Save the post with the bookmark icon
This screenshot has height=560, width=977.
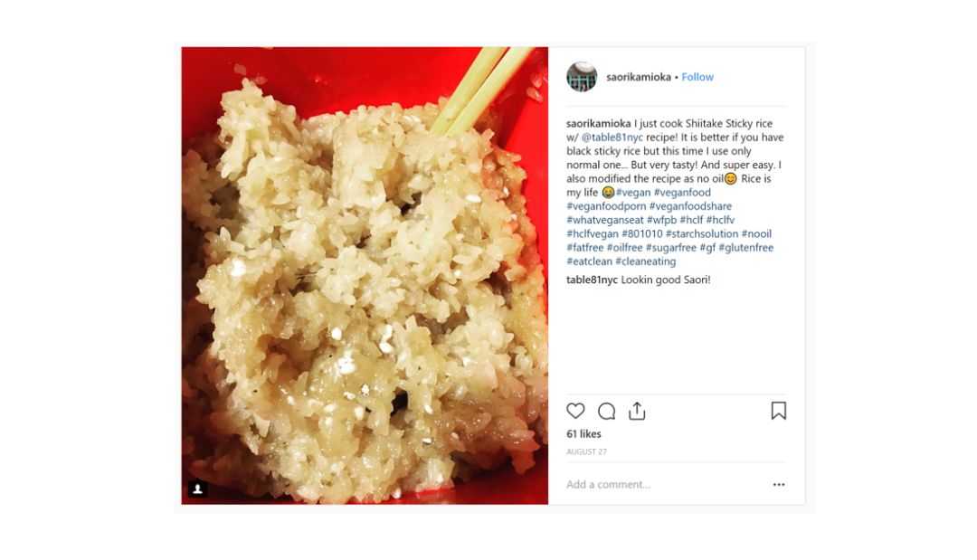click(778, 411)
